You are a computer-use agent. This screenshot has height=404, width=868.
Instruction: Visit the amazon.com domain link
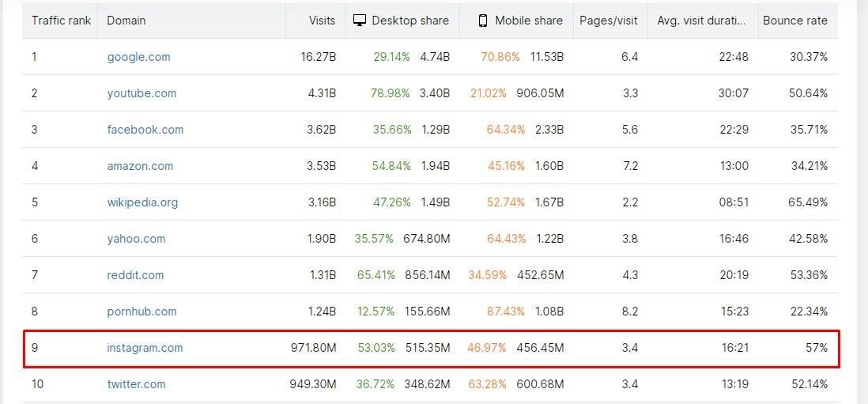(x=140, y=166)
